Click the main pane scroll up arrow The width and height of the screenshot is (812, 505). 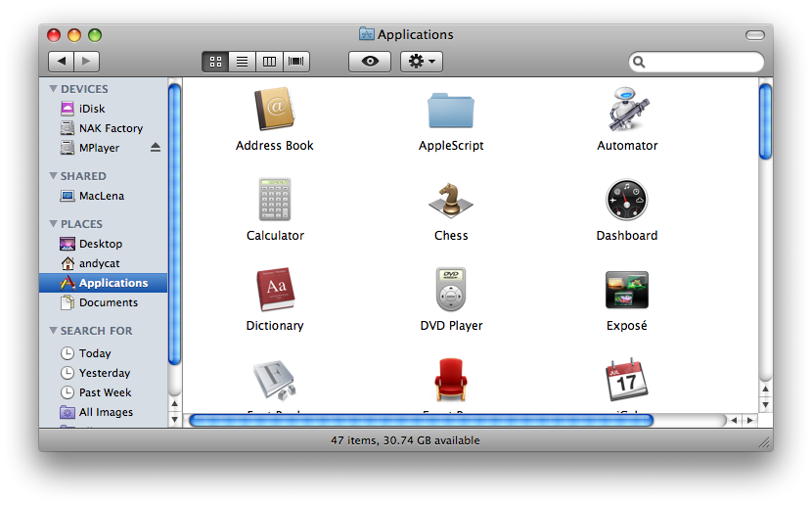point(765,389)
